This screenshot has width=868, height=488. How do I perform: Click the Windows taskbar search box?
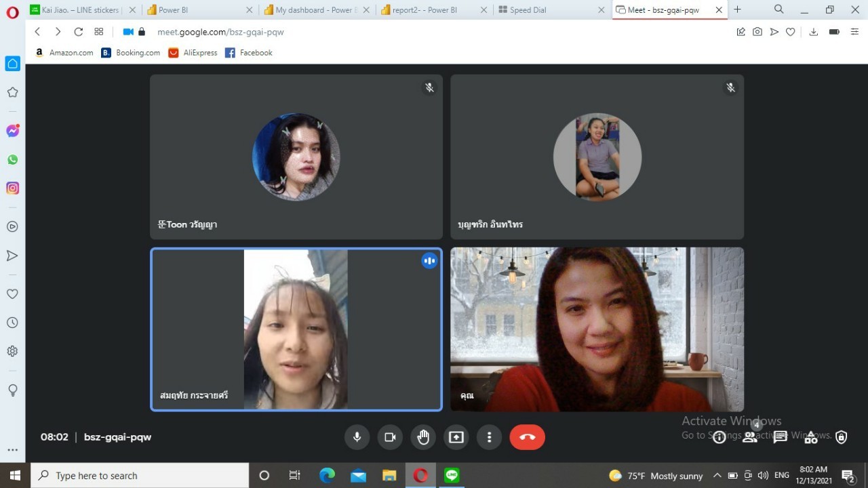point(140,476)
